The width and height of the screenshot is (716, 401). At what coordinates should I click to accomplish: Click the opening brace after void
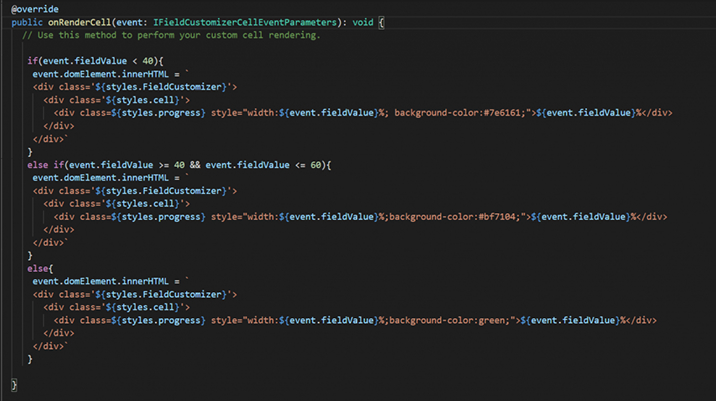[381, 22]
